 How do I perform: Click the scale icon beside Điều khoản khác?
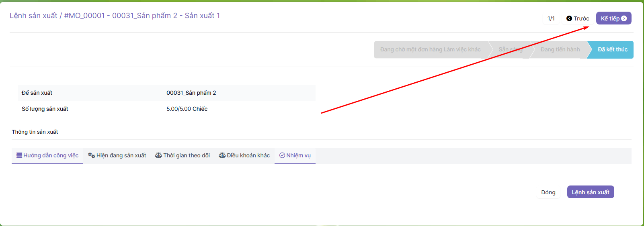pyautogui.click(x=222, y=155)
